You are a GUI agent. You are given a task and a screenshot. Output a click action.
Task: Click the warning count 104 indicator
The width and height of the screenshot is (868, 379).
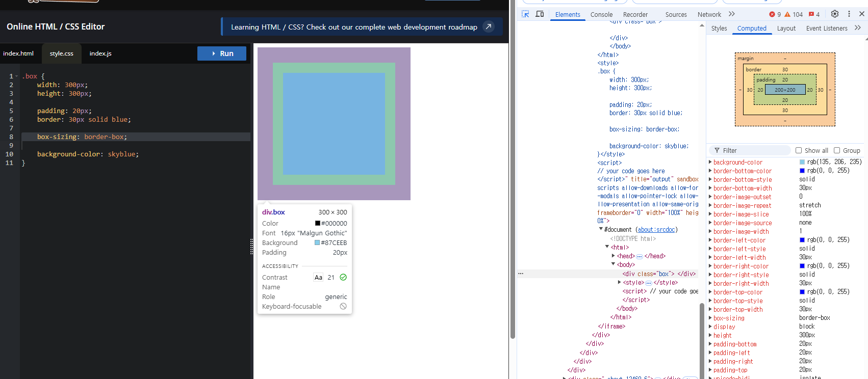[794, 14]
